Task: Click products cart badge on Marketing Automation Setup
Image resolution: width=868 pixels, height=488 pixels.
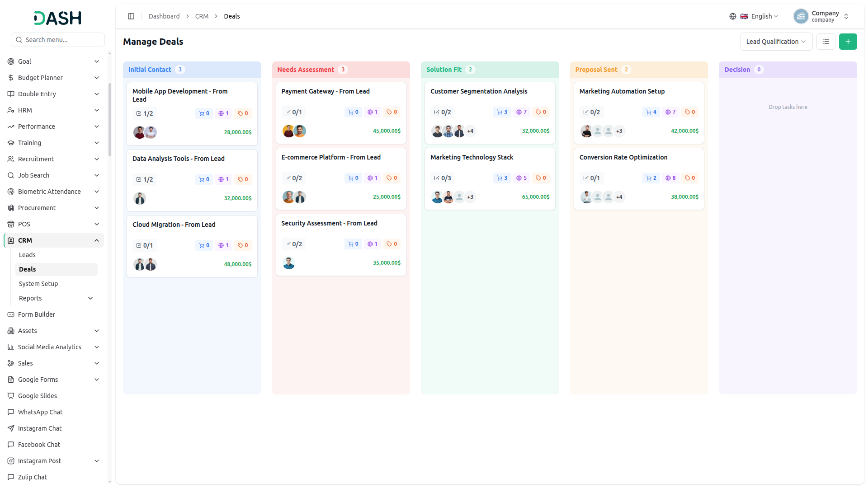Action: tap(651, 112)
